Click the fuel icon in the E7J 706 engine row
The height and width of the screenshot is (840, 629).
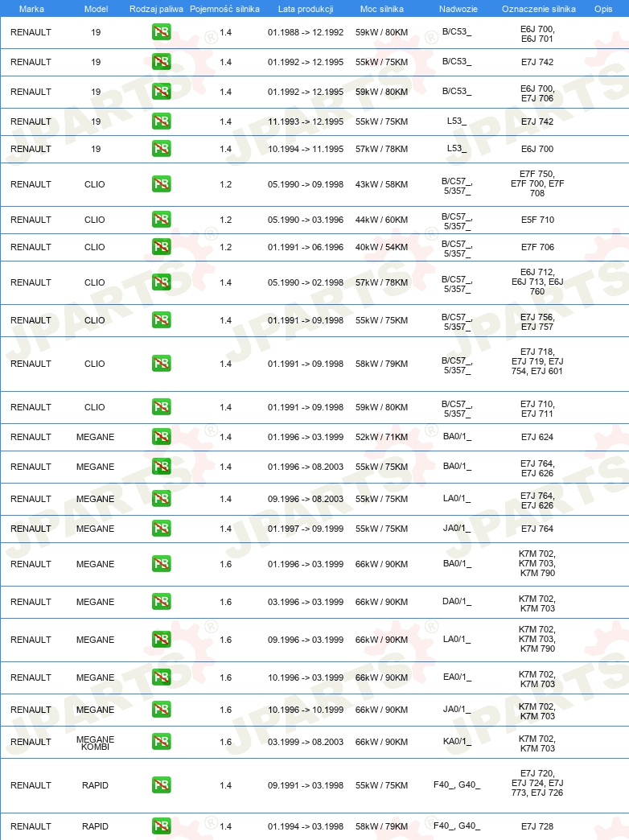tap(161, 92)
